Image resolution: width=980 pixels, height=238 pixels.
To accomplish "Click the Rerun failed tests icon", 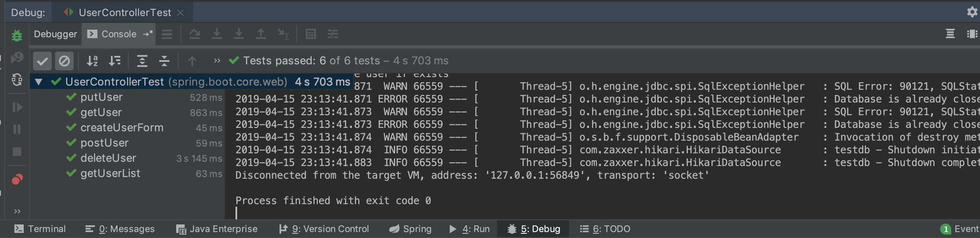I will [x=17, y=57].
